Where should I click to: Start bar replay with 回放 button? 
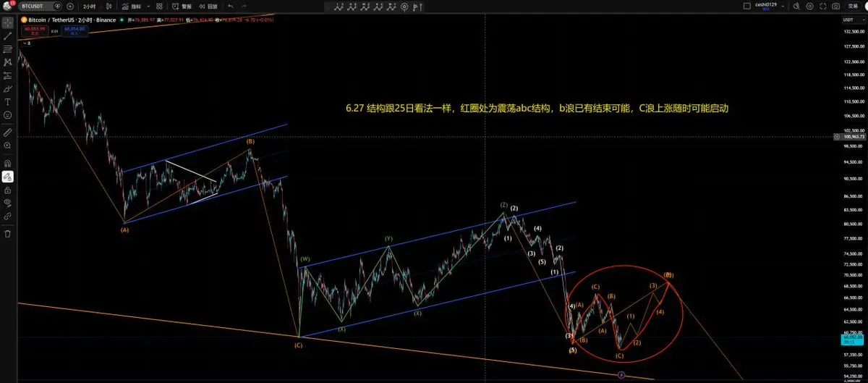(208, 6)
